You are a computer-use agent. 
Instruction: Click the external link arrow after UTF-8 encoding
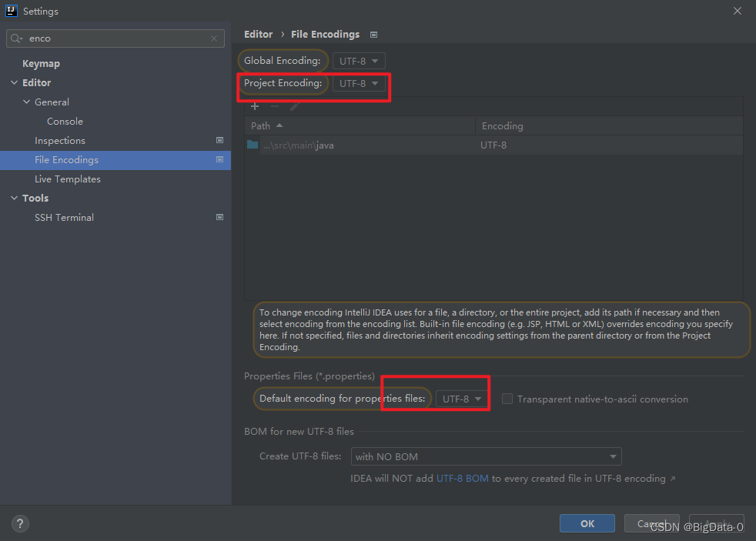point(673,479)
